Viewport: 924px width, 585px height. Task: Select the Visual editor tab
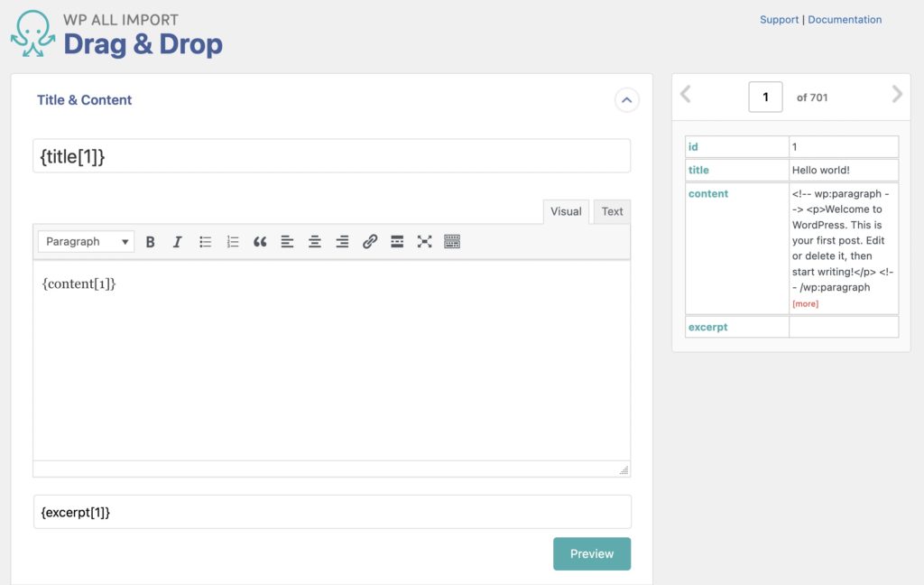coord(565,211)
